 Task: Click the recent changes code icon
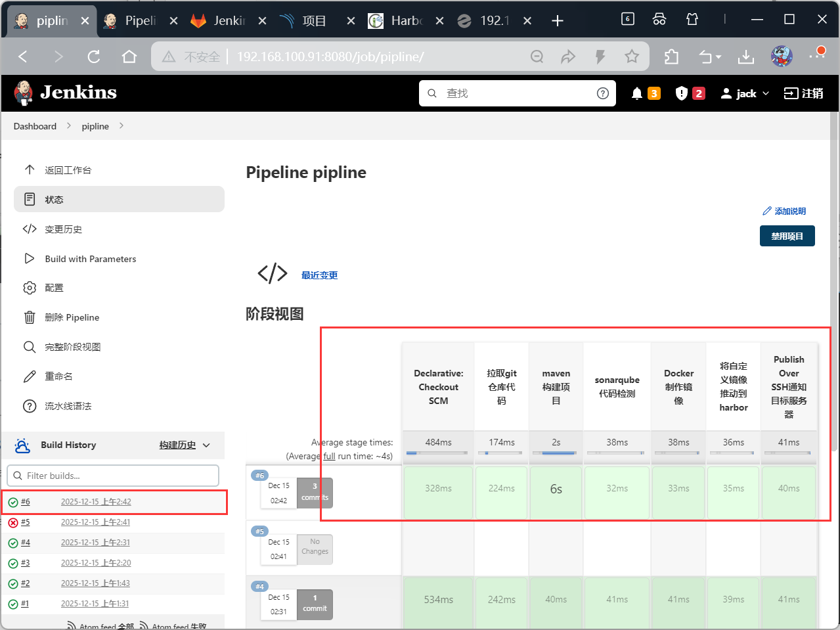click(x=273, y=273)
